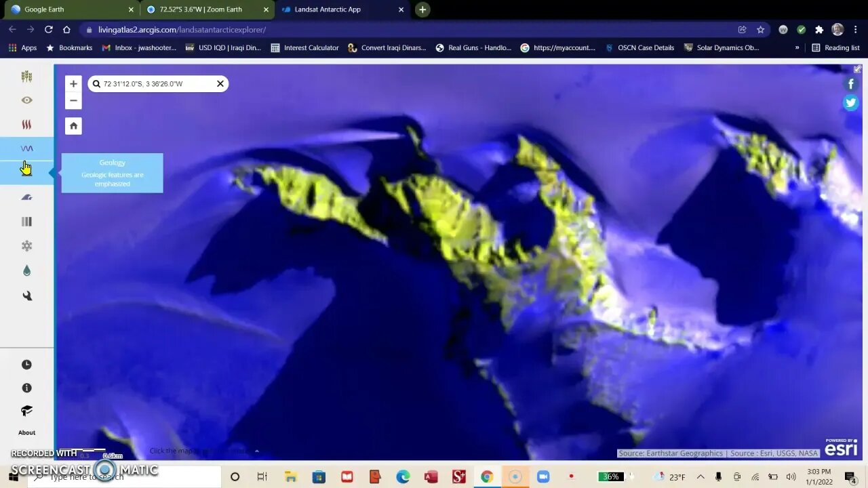Select the eye-shaped Natural Color renderer
The height and width of the screenshot is (488, 868).
click(x=26, y=100)
